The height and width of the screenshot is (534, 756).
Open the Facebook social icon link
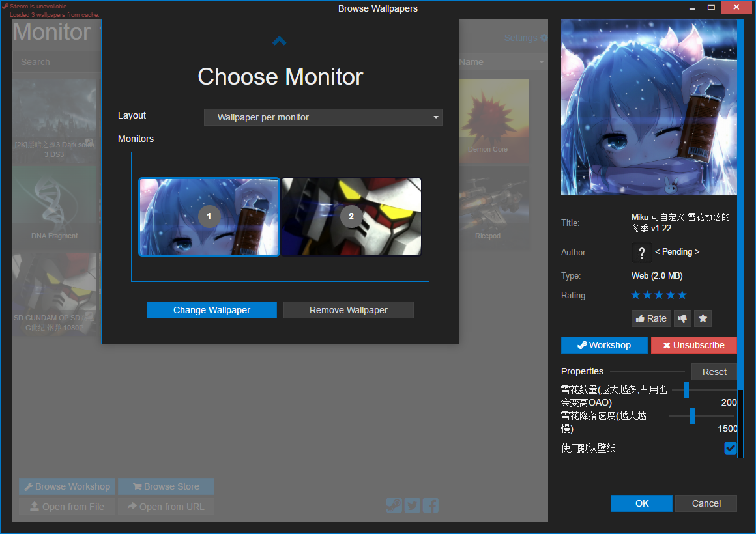point(430,505)
